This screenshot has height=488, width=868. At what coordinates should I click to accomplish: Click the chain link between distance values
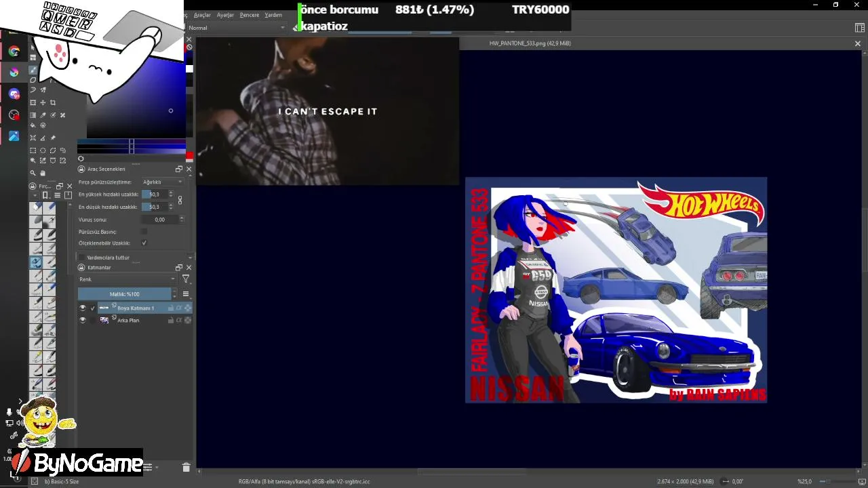tap(180, 201)
